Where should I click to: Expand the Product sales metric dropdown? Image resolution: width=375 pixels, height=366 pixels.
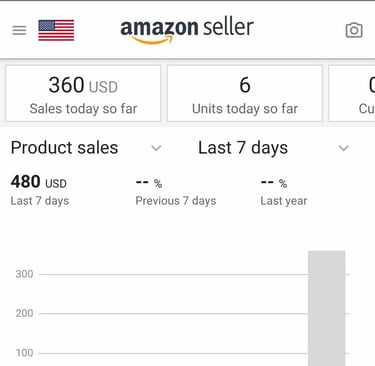[x=86, y=148]
